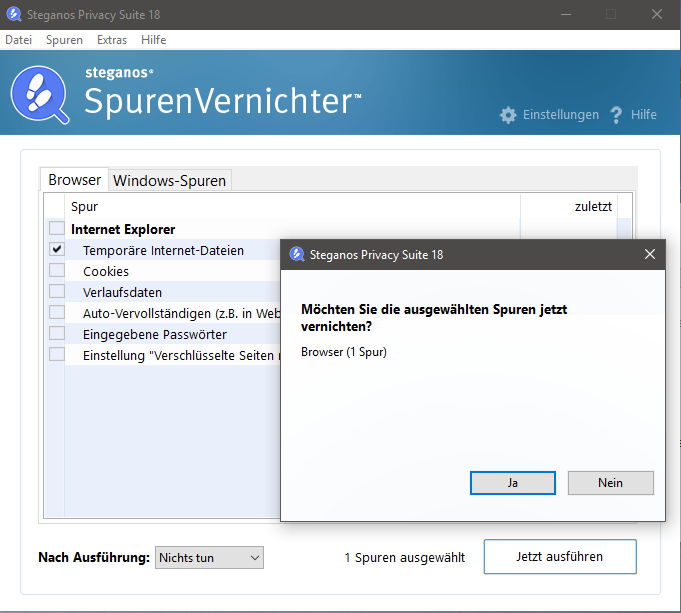
Task: Check Eingegebene Passwörter checkbox
Action: pos(56,333)
